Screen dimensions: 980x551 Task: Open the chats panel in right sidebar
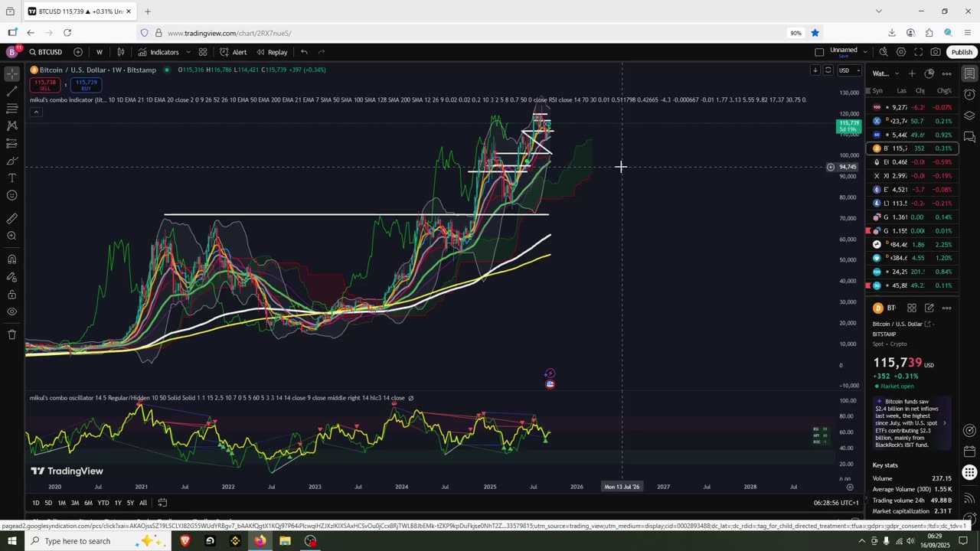click(969, 137)
